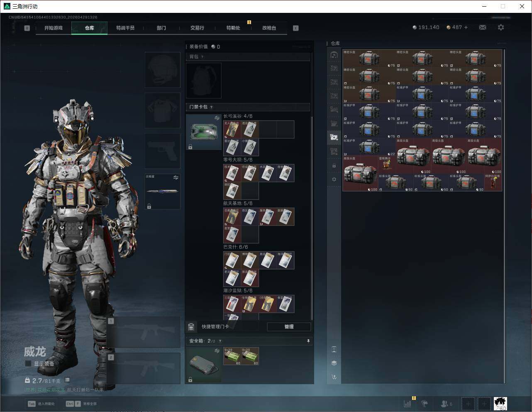The width and height of the screenshot is (532, 412).
Task: Click the backpack help question mark
Action: (202, 57)
